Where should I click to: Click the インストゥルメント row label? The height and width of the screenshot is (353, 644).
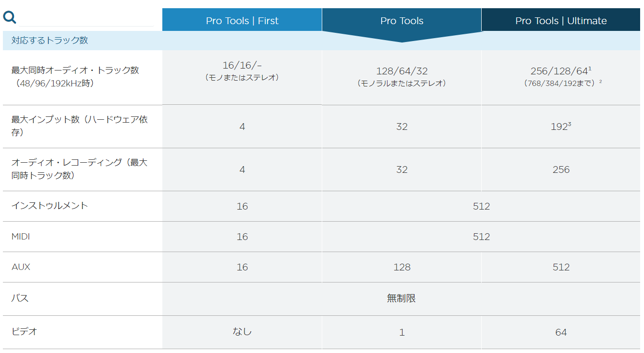(x=50, y=206)
